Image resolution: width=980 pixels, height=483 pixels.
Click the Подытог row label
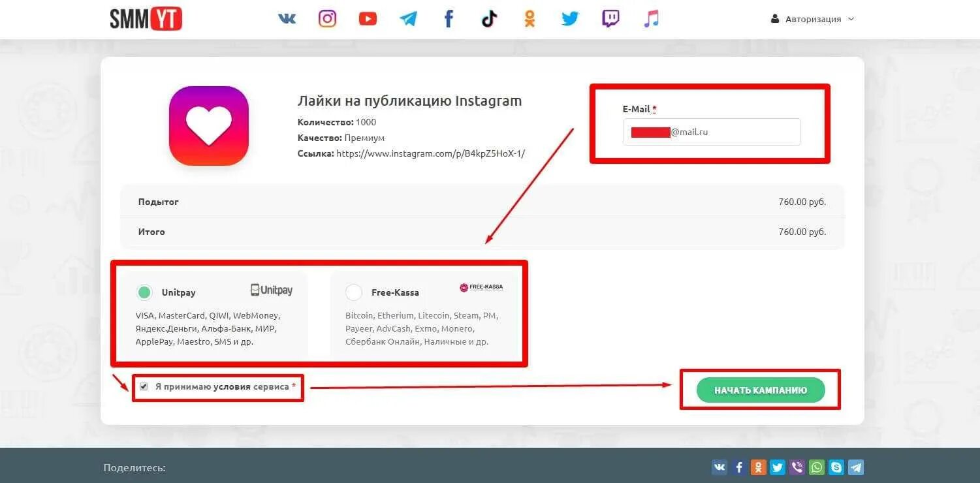[x=158, y=202]
